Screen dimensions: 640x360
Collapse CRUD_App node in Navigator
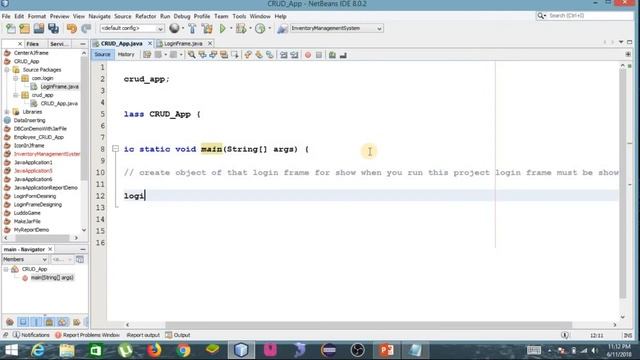pyautogui.click(x=6, y=269)
